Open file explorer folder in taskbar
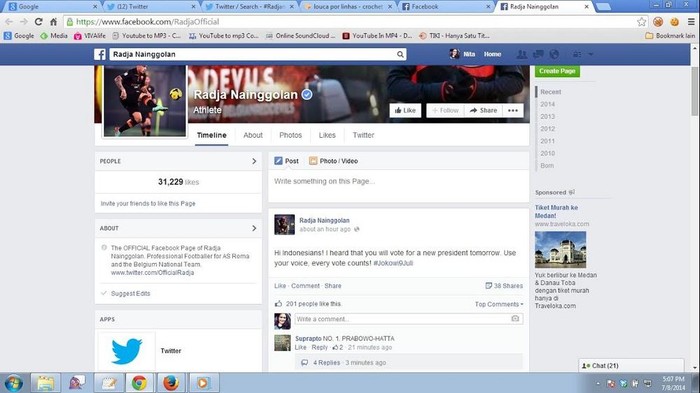The height and width of the screenshot is (393, 700). tap(46, 383)
